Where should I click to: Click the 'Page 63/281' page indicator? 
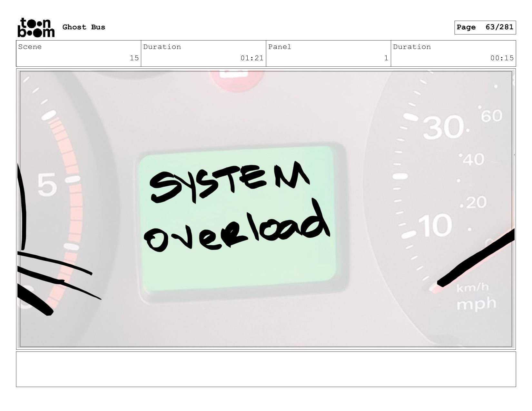(x=485, y=27)
